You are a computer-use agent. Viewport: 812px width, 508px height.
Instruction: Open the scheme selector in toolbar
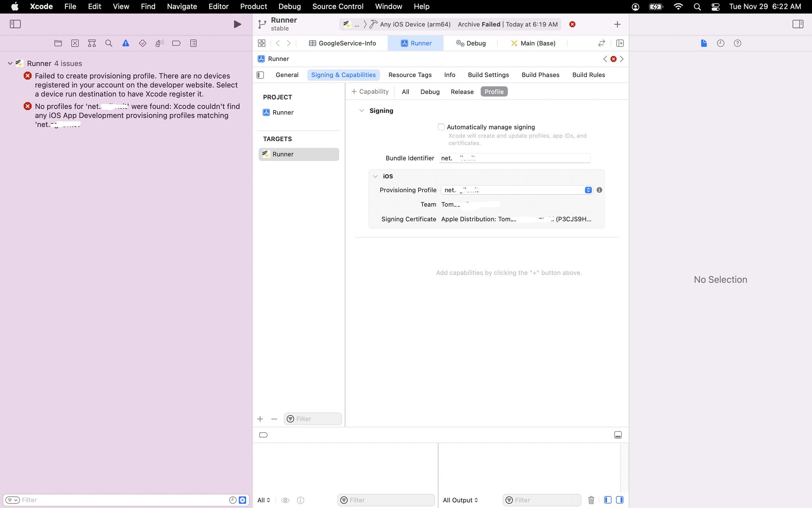351,24
